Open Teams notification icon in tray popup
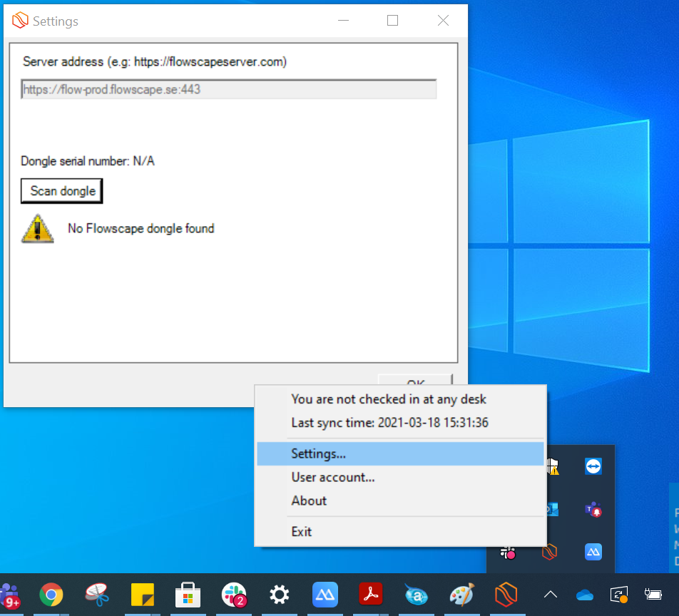 tap(593, 510)
